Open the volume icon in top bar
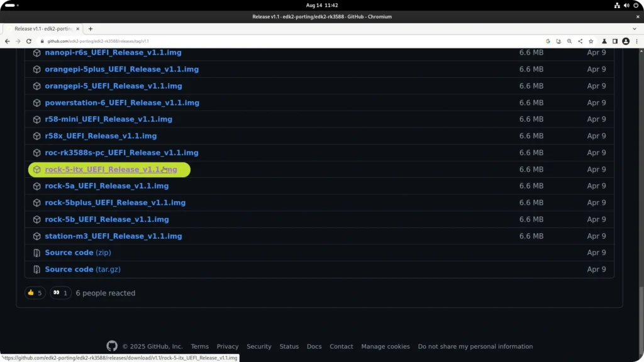This screenshot has height=362, width=644. pos(626,5)
